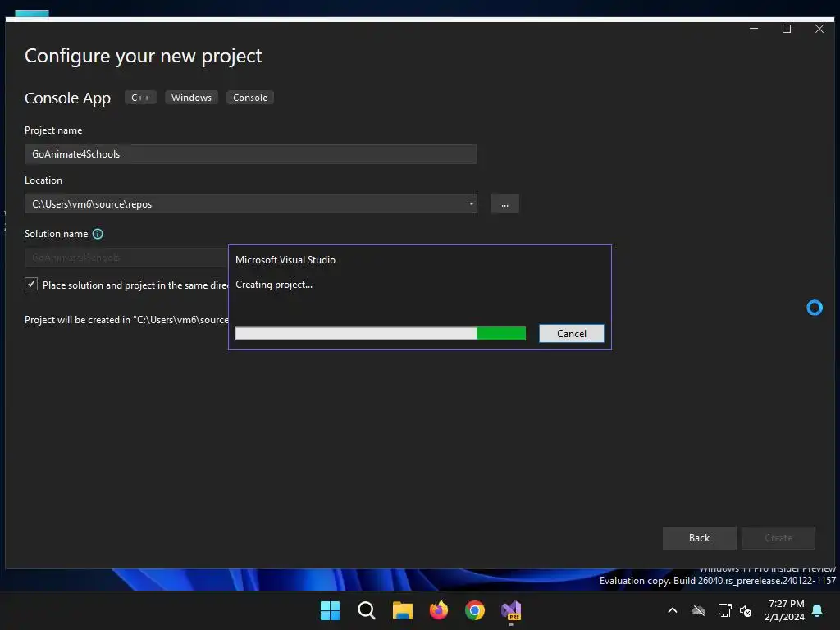The width and height of the screenshot is (840, 630).
Task: Open the clock showing 7:27 PM
Action: click(x=784, y=610)
